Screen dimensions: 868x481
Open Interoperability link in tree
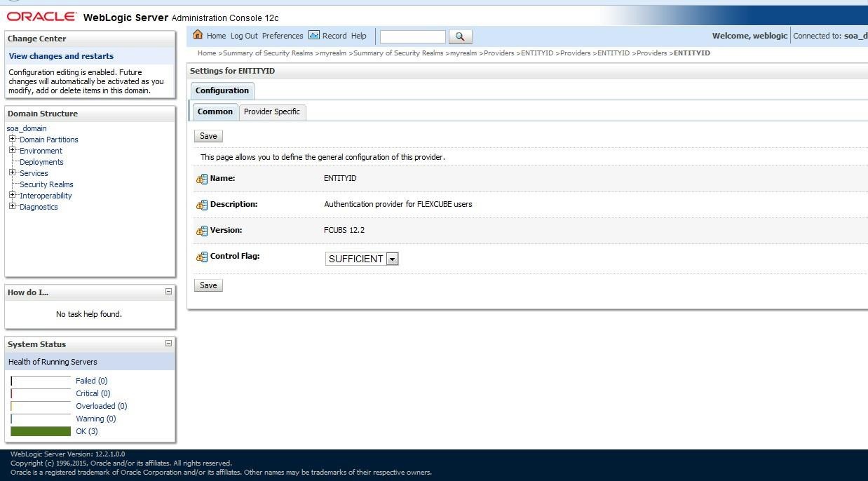[46, 196]
